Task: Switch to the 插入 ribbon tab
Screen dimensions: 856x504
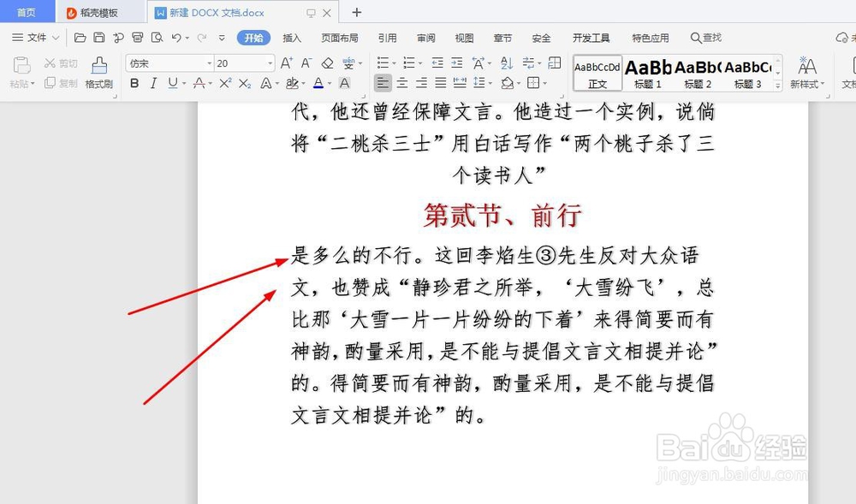Action: (x=291, y=38)
